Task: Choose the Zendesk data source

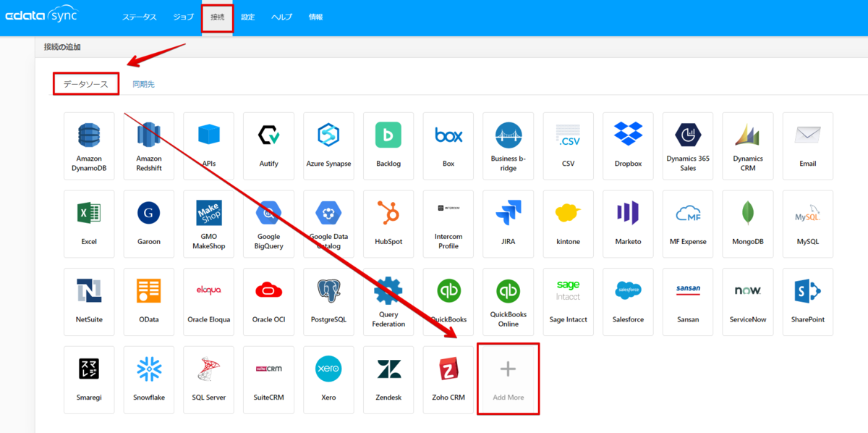Action: click(388, 380)
